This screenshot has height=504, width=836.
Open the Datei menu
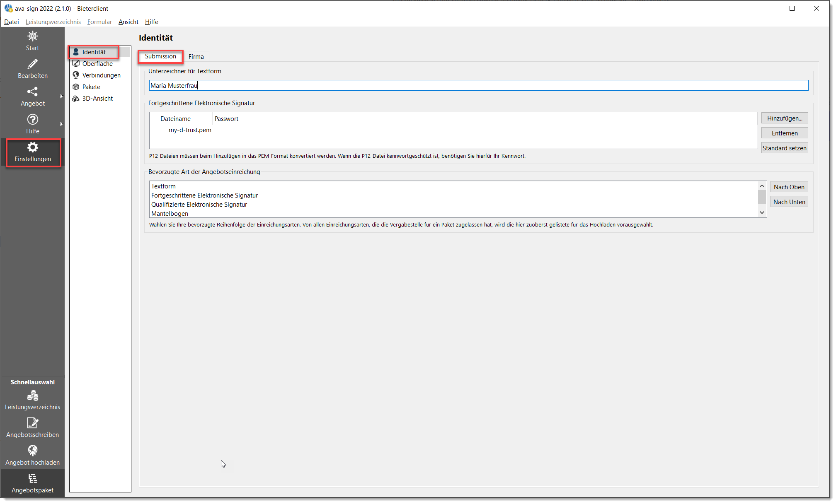coord(12,22)
